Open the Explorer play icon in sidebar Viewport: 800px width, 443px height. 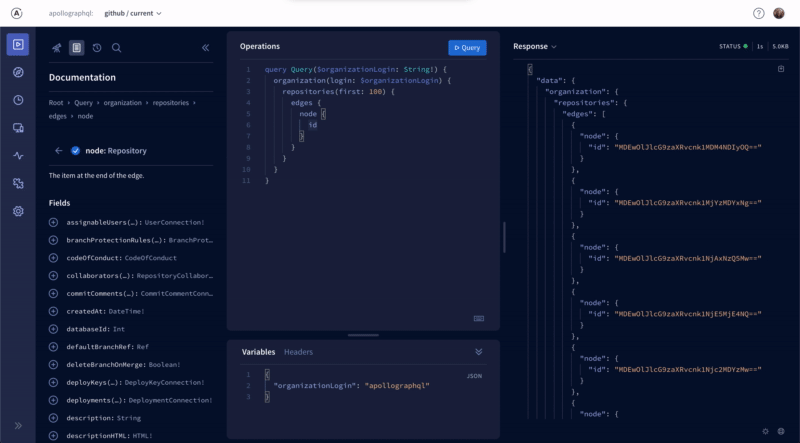click(x=18, y=44)
